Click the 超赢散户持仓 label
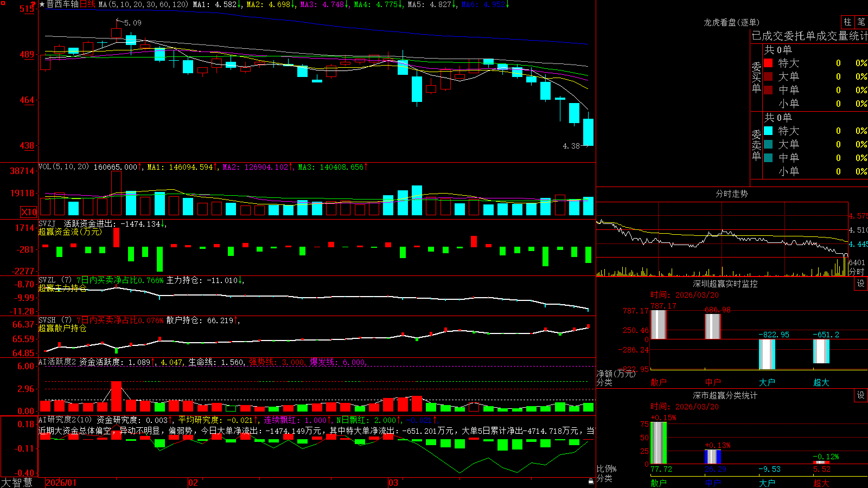Screen dimensions: 868x488 coord(62,328)
